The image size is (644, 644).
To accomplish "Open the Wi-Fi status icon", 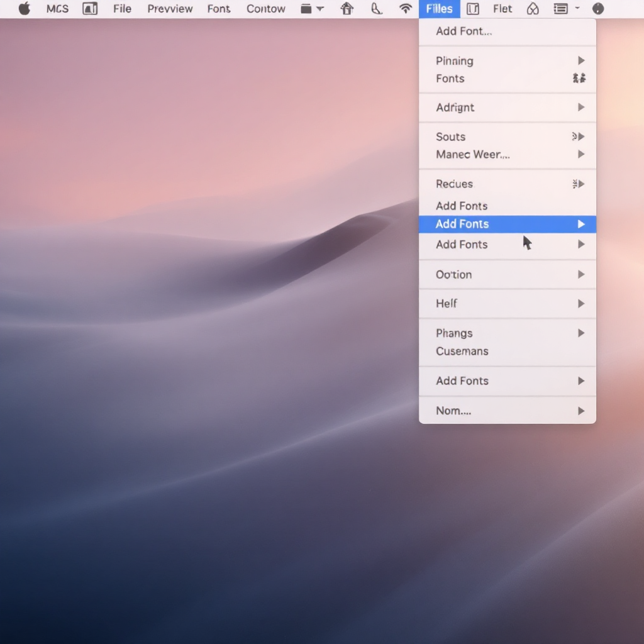I will (406, 9).
